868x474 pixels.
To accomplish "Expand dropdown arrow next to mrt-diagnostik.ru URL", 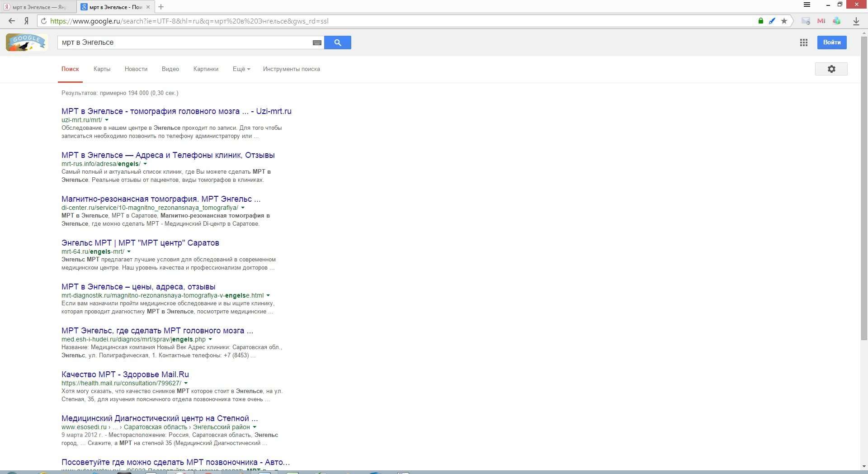I will [268, 295].
